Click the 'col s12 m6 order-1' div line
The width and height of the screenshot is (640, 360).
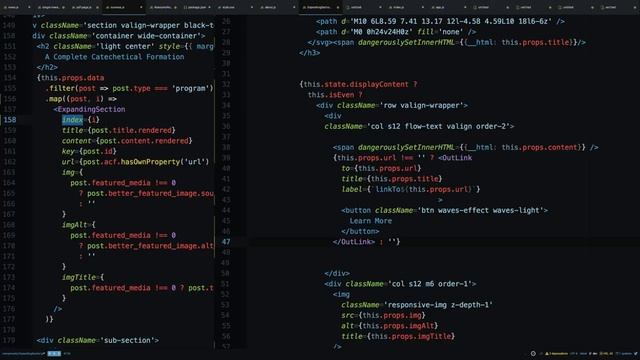pyautogui.click(x=400, y=284)
